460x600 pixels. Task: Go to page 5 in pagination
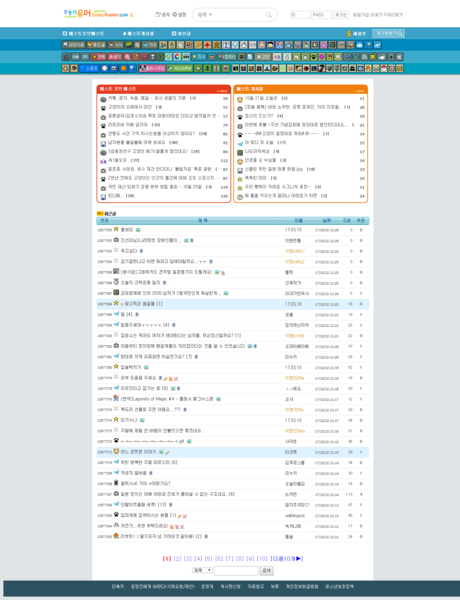[208, 559]
